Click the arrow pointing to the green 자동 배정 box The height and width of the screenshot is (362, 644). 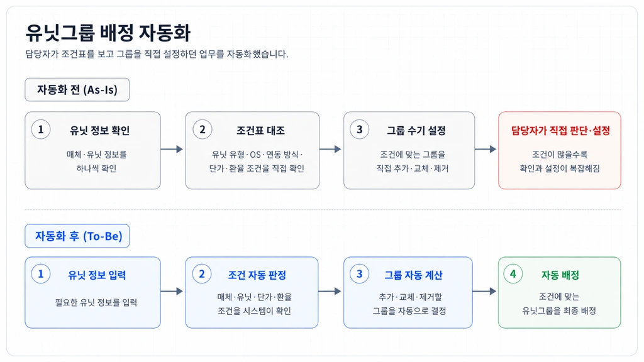click(485, 292)
